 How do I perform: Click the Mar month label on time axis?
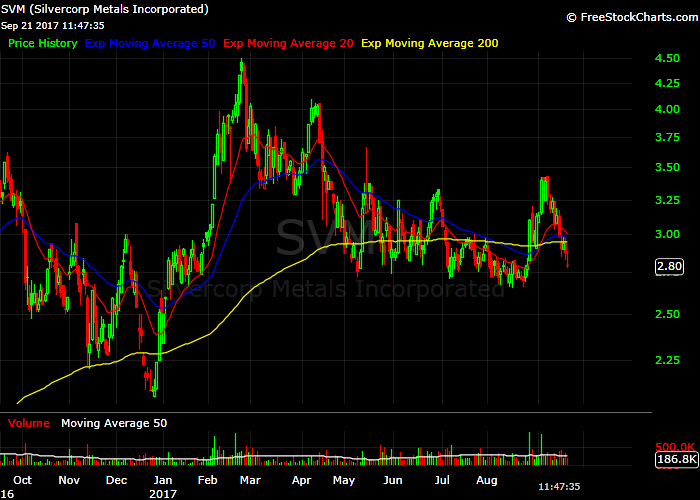pos(250,480)
